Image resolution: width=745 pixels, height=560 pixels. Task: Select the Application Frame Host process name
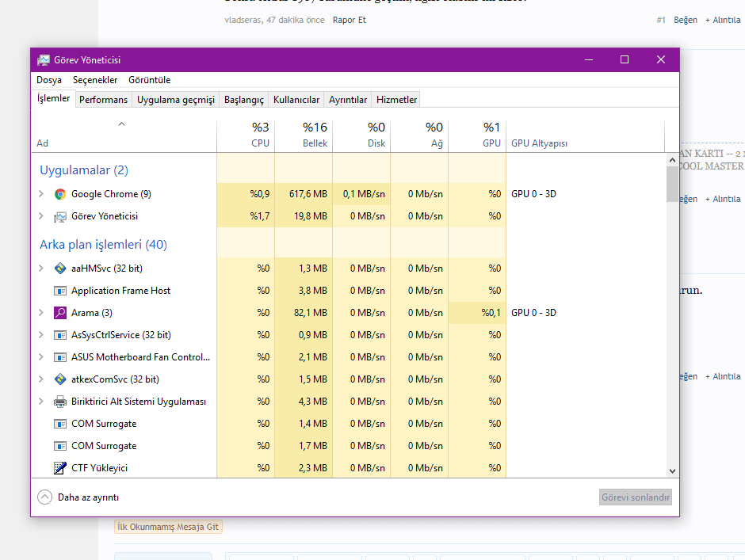point(120,291)
